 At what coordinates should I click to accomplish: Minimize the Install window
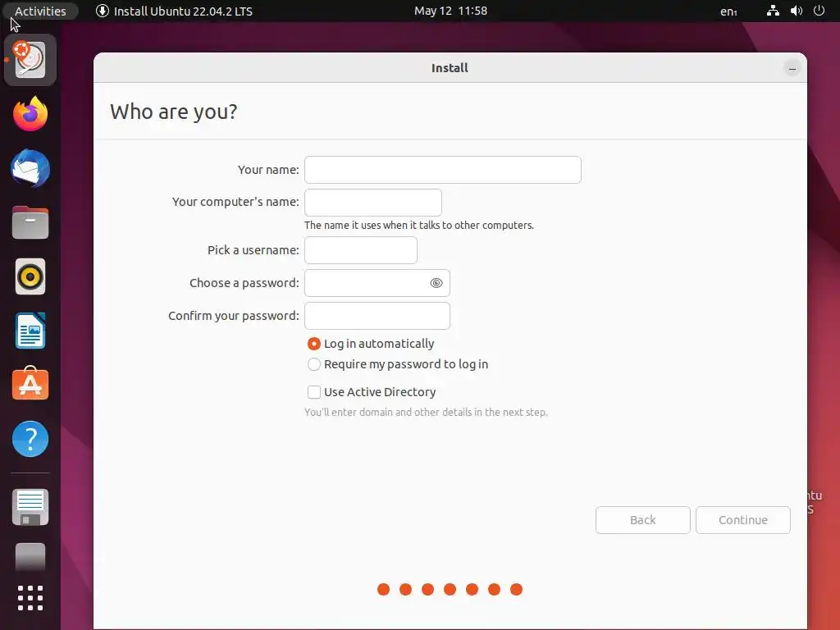click(792, 69)
